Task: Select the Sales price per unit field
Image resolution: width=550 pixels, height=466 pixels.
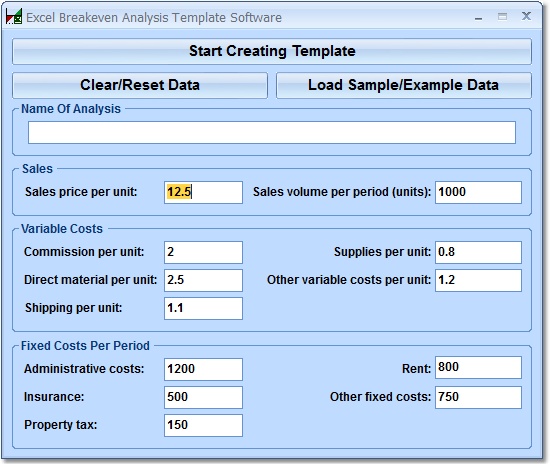Action: 203,192
